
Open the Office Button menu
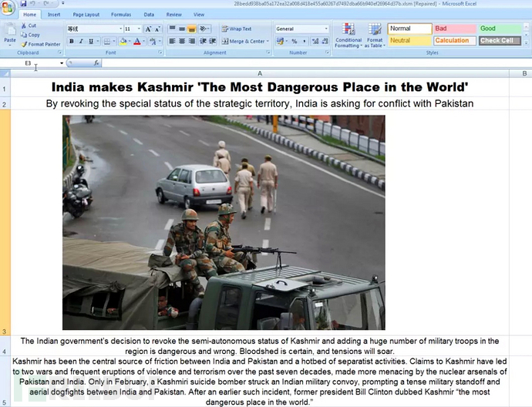[x=8, y=8]
